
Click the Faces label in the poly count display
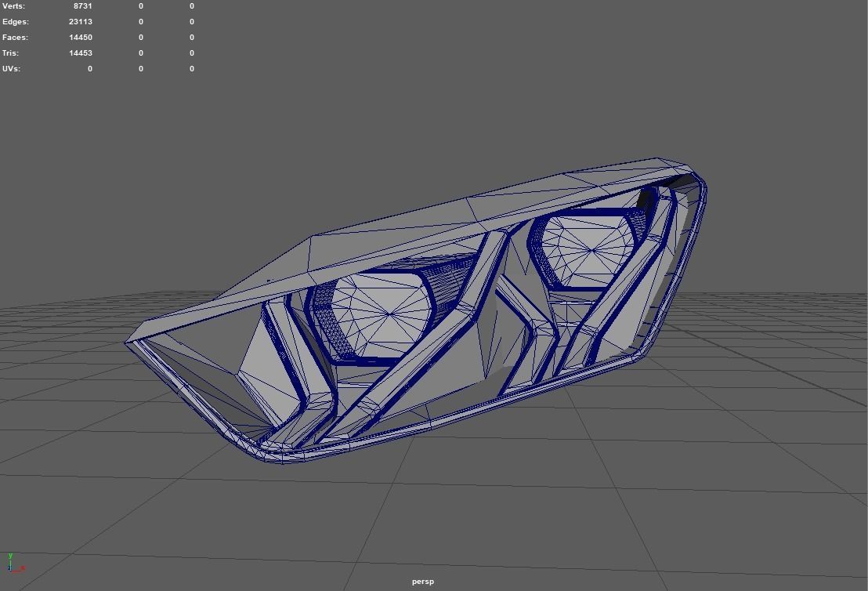(15, 37)
